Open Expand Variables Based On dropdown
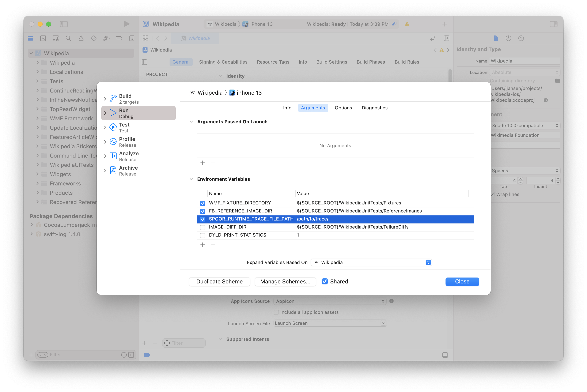Screen dimensions: 587x392 pos(371,262)
